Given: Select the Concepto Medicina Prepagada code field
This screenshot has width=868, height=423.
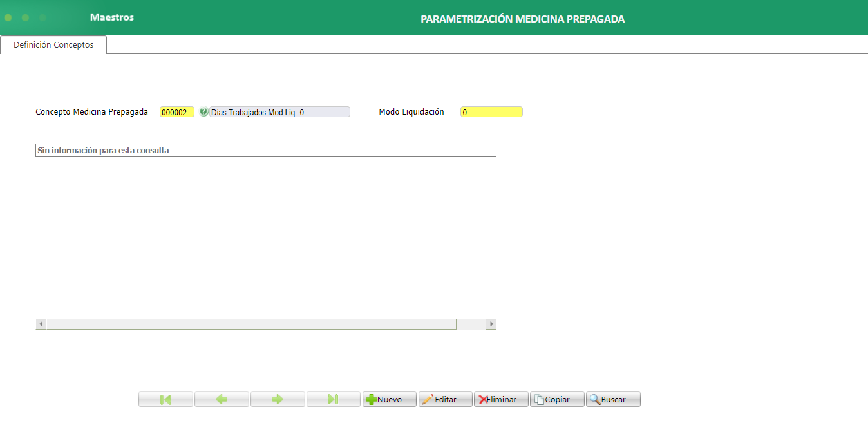Looking at the screenshot, I should (176, 111).
